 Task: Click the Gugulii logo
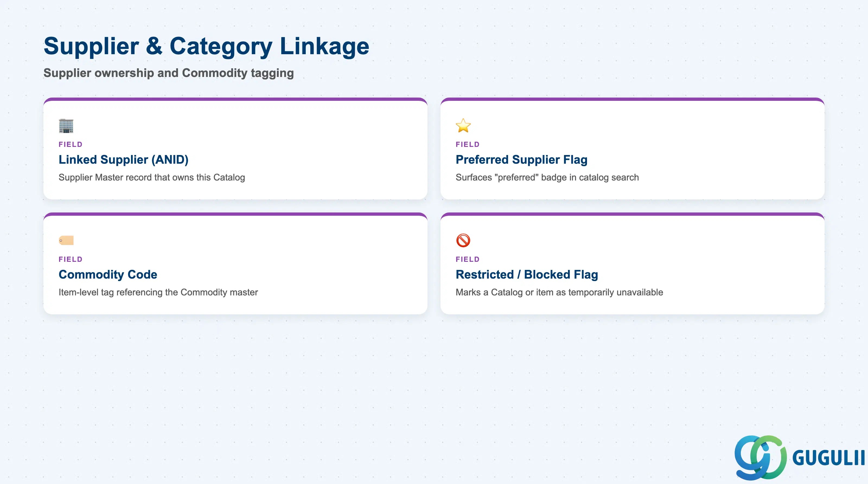[799, 457]
